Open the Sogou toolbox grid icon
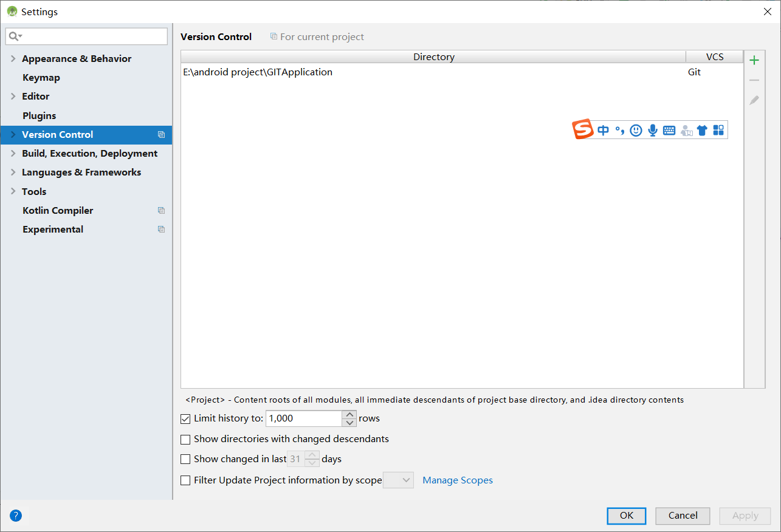 [x=718, y=129]
